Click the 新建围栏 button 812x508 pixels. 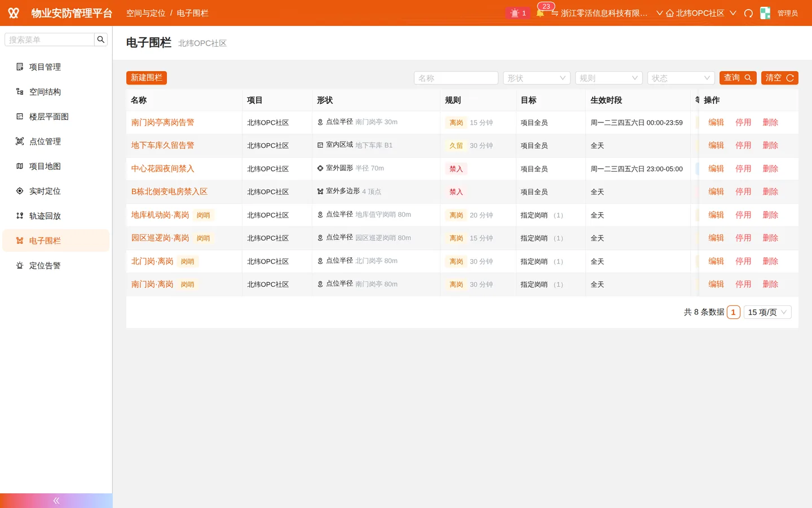click(147, 78)
